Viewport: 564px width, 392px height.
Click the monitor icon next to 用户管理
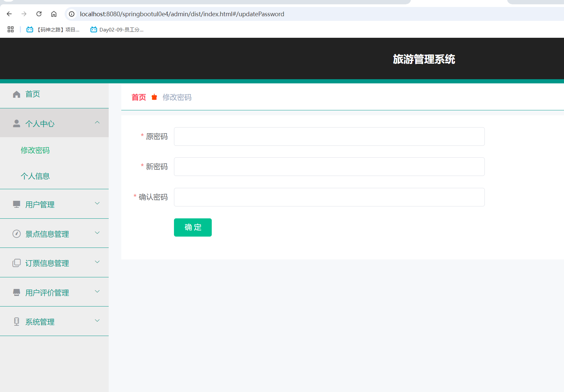[x=16, y=204]
